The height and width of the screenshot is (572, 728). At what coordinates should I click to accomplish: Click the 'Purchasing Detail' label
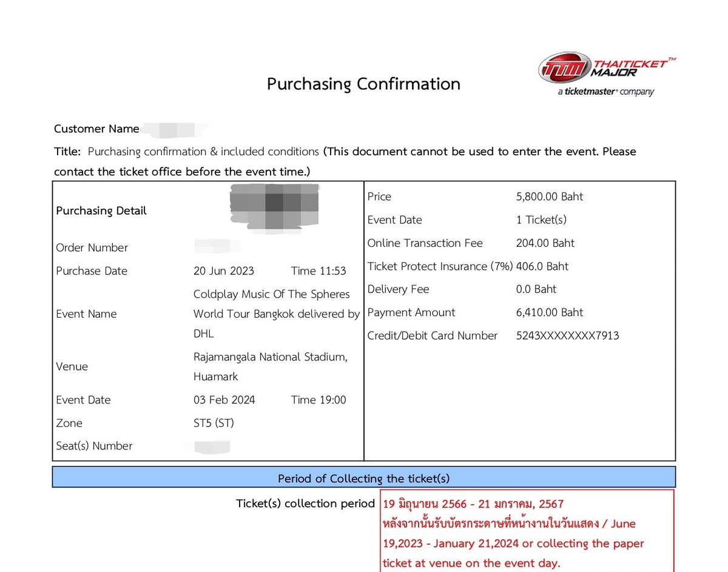point(101,211)
